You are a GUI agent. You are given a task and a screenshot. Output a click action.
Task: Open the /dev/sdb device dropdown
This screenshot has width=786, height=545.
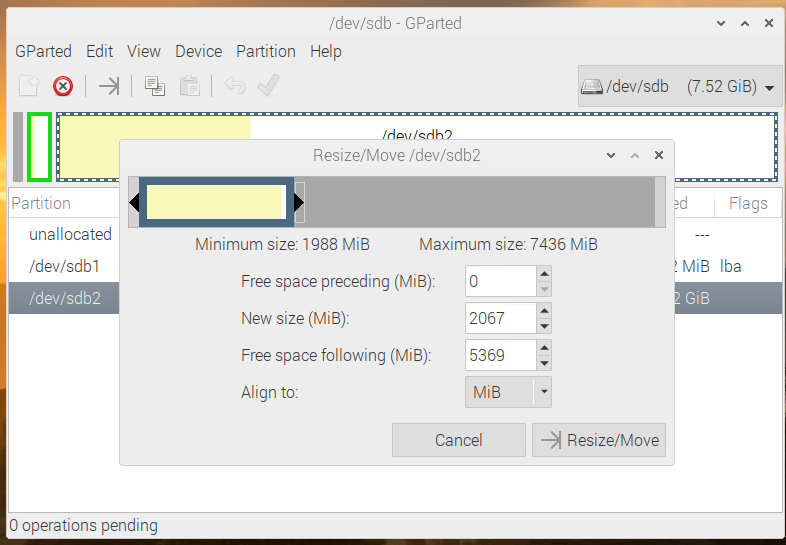[680, 86]
